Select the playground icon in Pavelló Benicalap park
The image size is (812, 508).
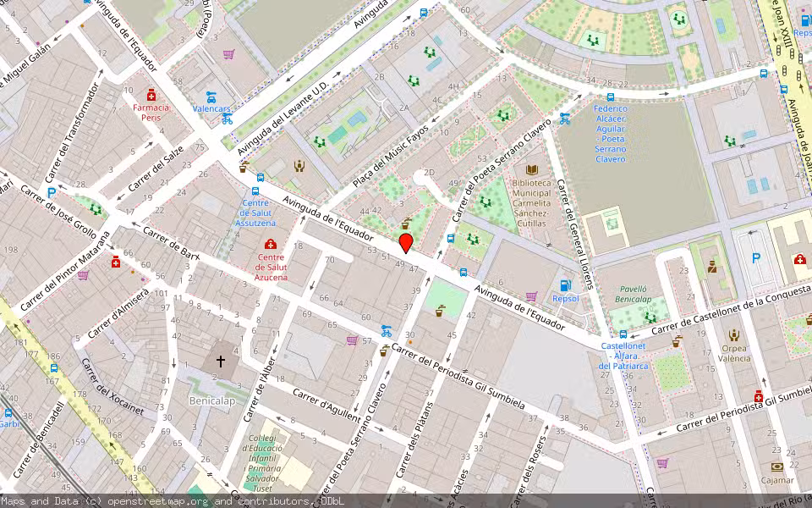pyautogui.click(x=650, y=317)
